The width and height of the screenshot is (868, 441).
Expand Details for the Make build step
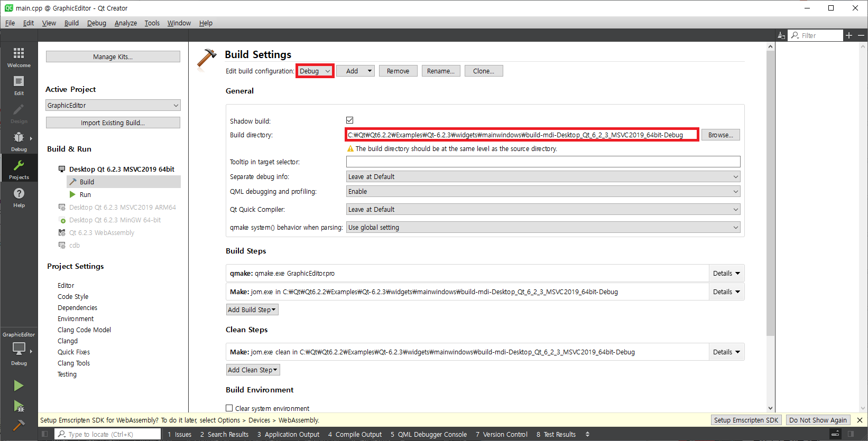(726, 292)
